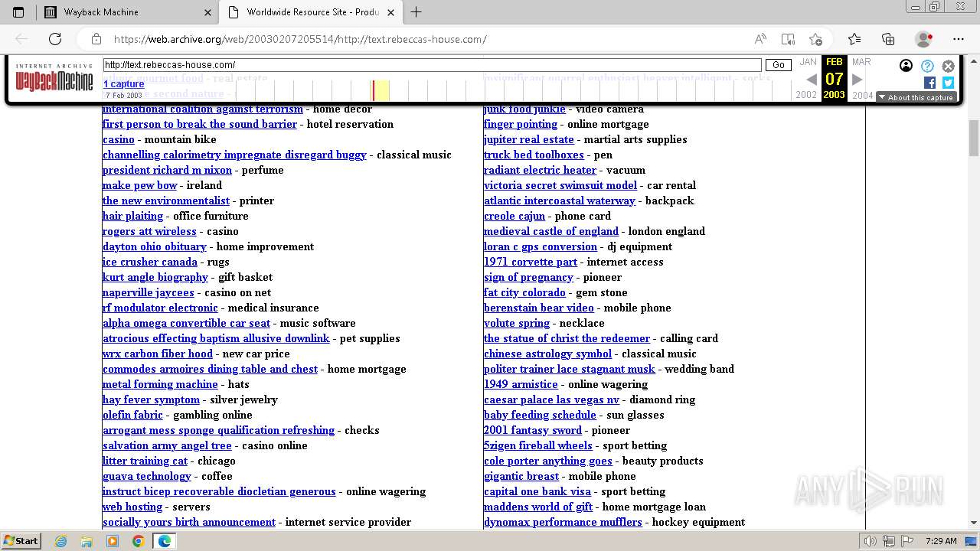Open the litter training cat link
980x551 pixels.
145,461
